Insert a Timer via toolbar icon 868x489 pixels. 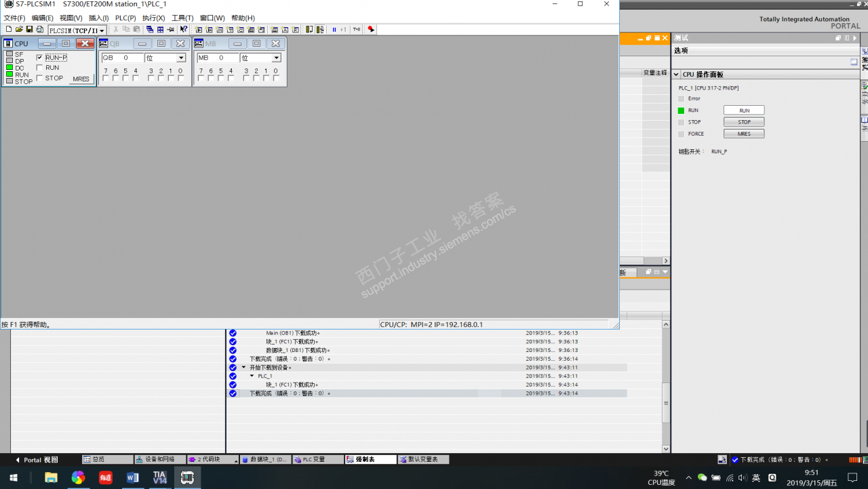pyautogui.click(x=230, y=29)
